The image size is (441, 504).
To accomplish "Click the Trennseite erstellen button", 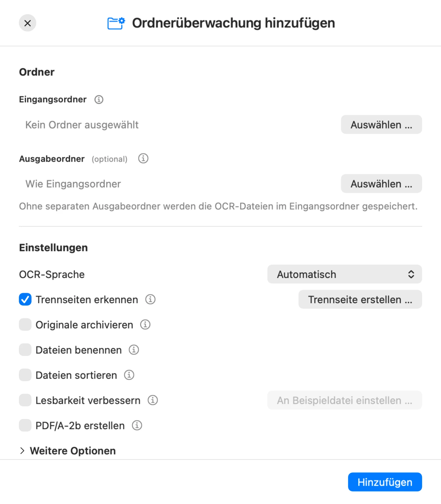I will click(x=360, y=299).
